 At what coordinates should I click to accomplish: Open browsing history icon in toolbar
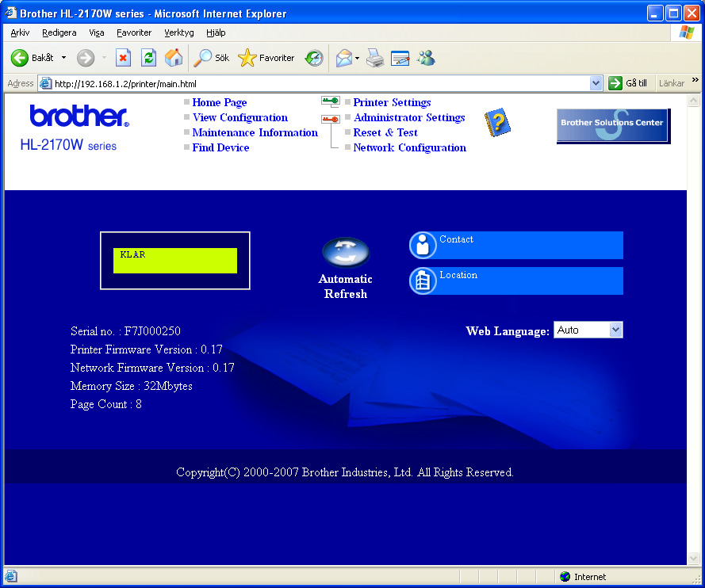(x=314, y=58)
